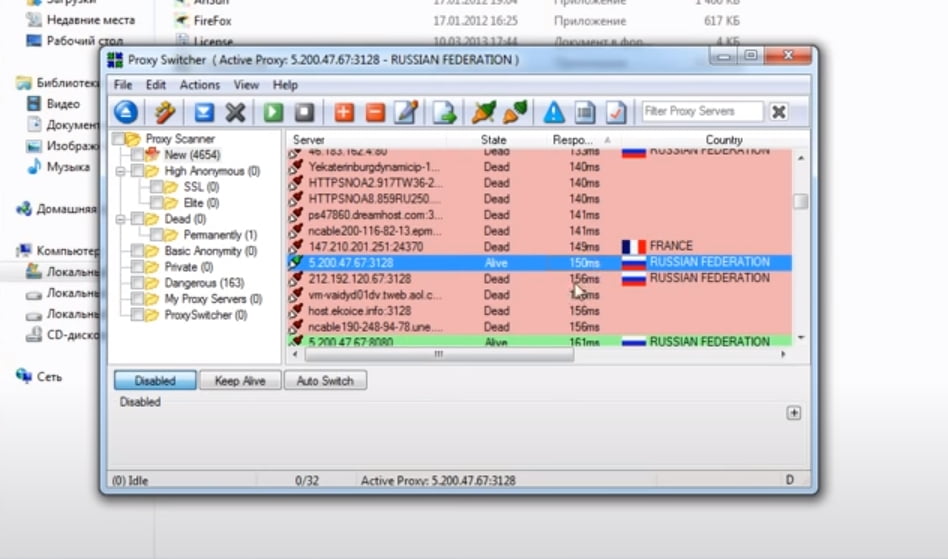Click server list scrollbar down arrow
The width and height of the screenshot is (948, 559).
801,338
